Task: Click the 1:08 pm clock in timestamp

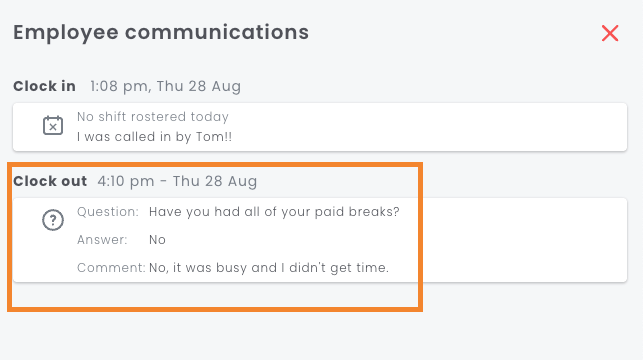Action: click(x=165, y=86)
